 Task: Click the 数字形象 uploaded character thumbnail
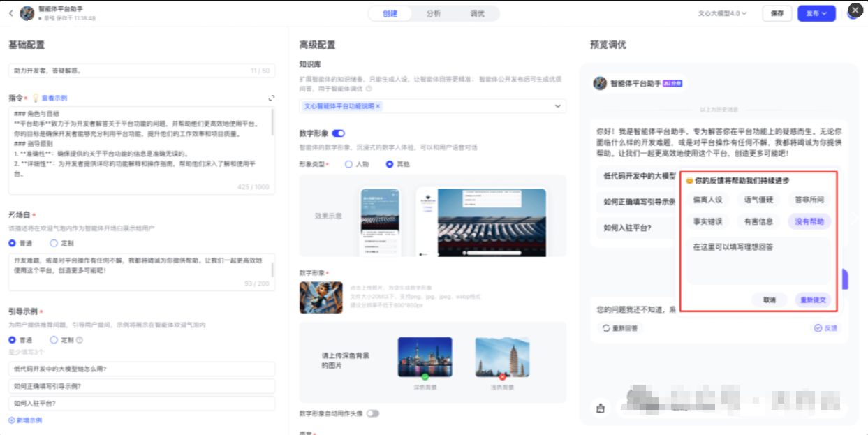[321, 297]
